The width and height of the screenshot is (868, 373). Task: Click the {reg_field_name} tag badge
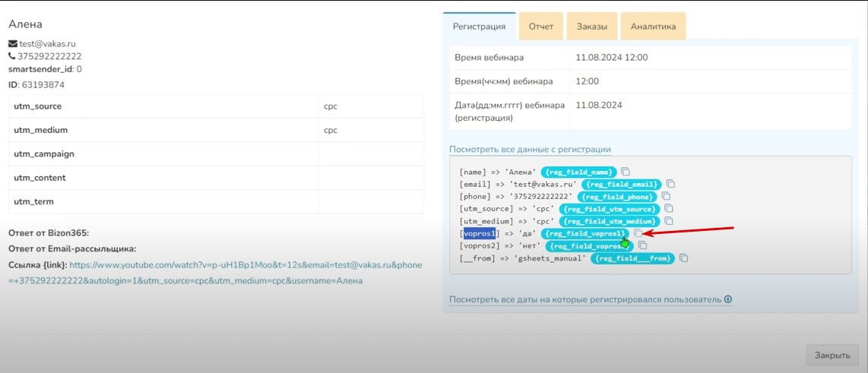click(x=578, y=172)
